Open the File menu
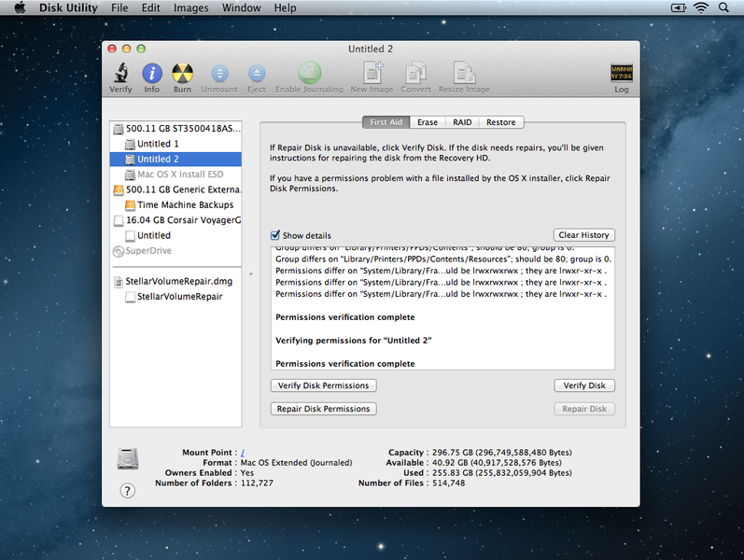This screenshot has height=560, width=744. coord(119,7)
